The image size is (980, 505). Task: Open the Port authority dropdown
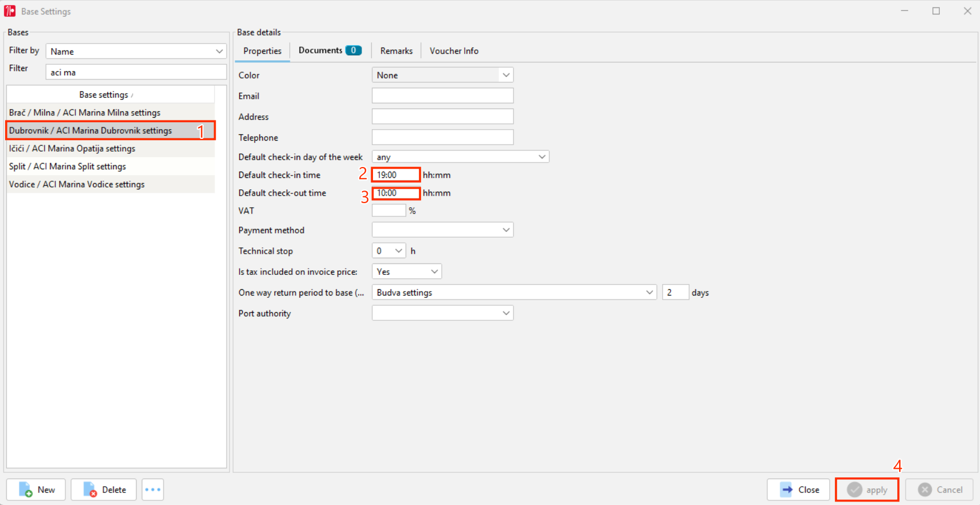point(442,313)
